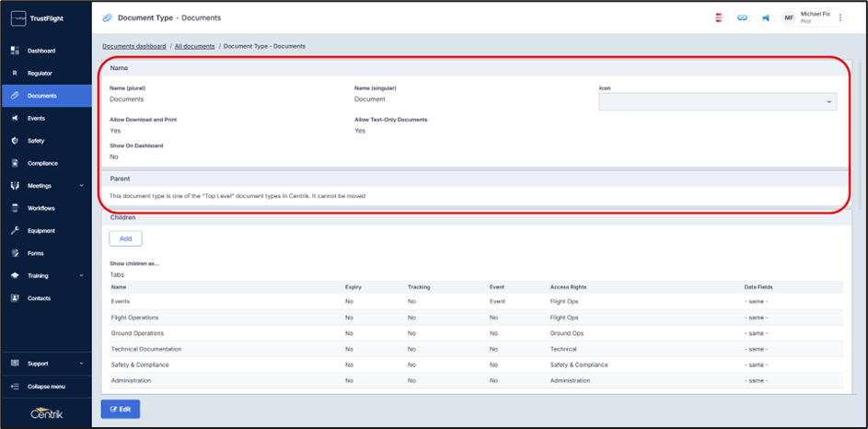
Task: Click the Collapse menu option
Action: click(46, 387)
